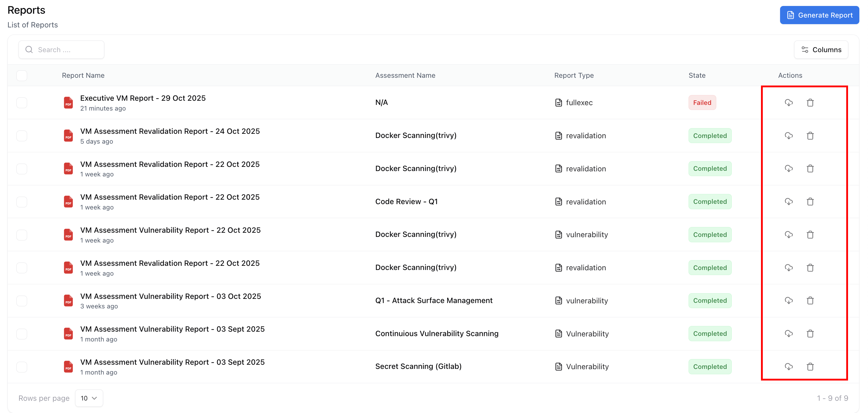This screenshot has width=868, height=413.
Task: Open the rows count chevron showing 10
Action: (95, 398)
